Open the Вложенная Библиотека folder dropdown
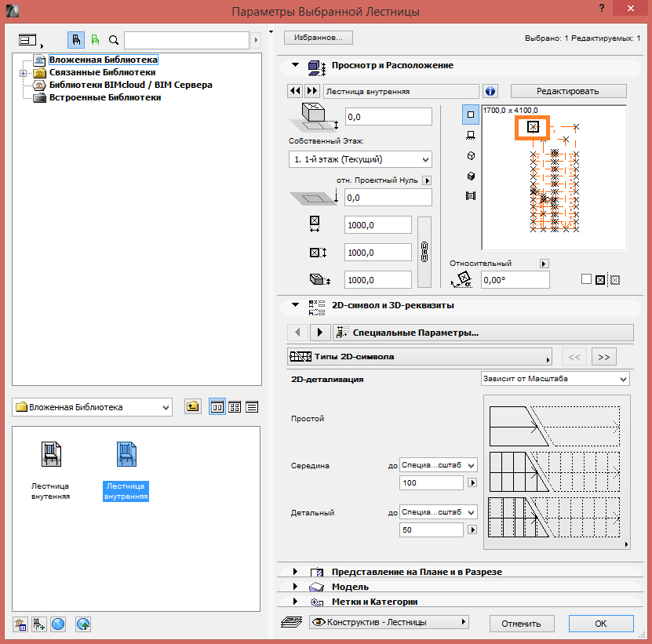The image size is (652, 644). point(92,407)
